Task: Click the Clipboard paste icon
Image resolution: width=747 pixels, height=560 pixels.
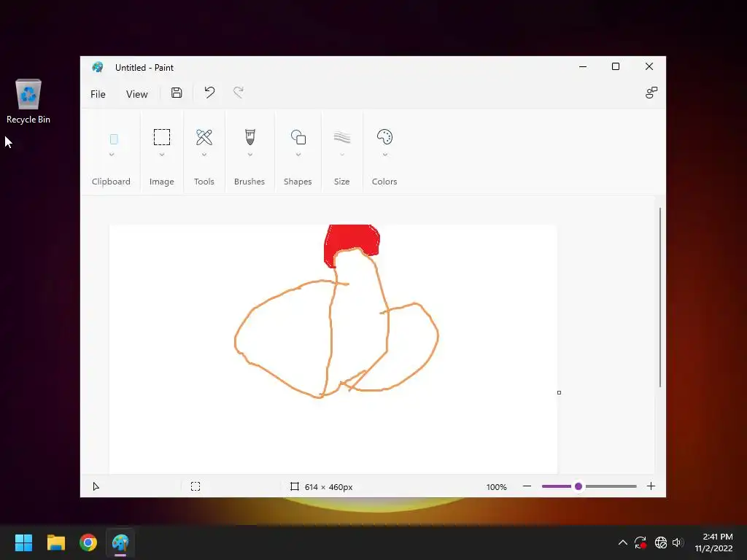Action: click(x=114, y=139)
